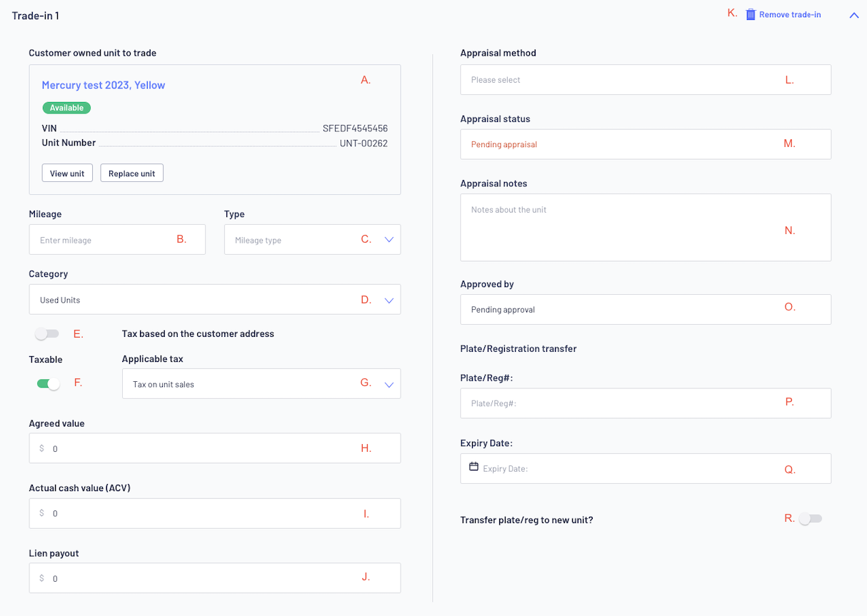Collapse the Trade-in 1 section chevron
Image resolution: width=867 pixels, height=616 pixels.
tap(854, 15)
